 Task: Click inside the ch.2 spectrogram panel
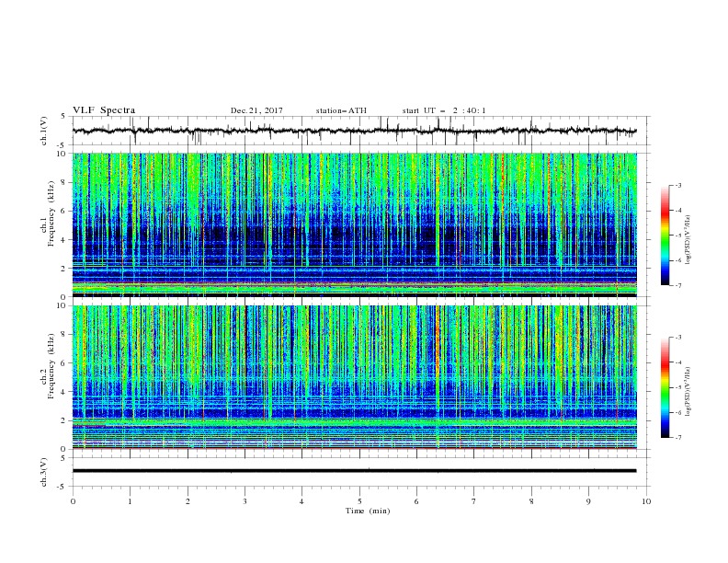tap(355, 377)
